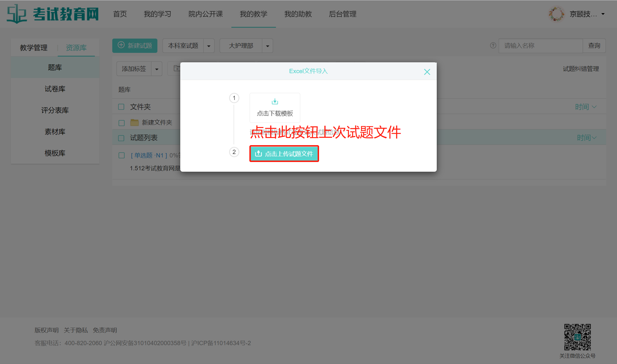Open the 后台管理 menu item
Screen dimensions: 617x364
pos(342,14)
